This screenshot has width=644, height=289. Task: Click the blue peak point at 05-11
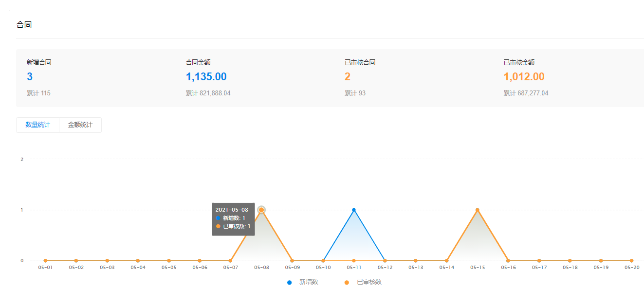click(354, 210)
